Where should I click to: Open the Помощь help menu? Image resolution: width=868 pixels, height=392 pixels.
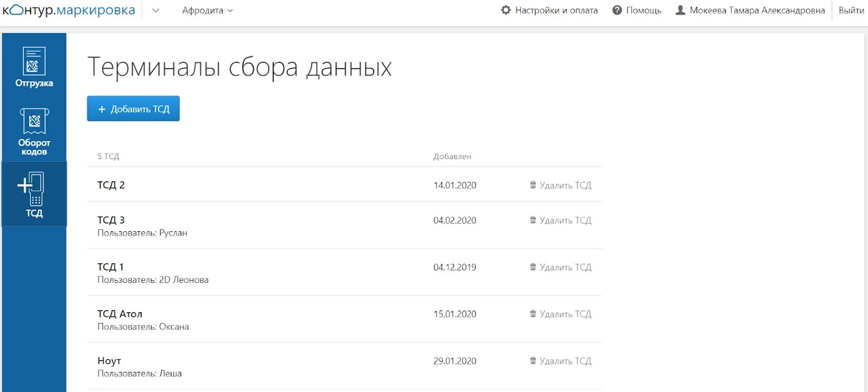coord(637,10)
